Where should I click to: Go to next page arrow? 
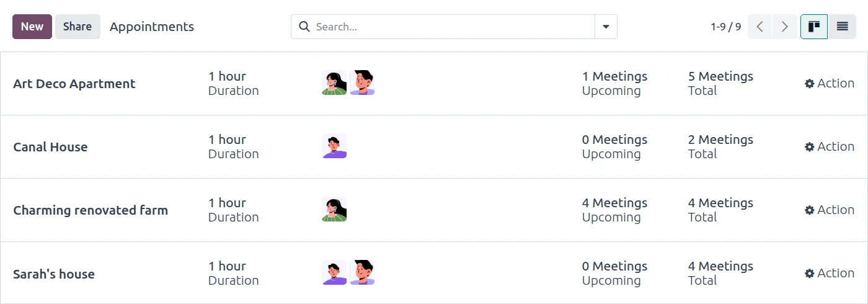coord(785,27)
